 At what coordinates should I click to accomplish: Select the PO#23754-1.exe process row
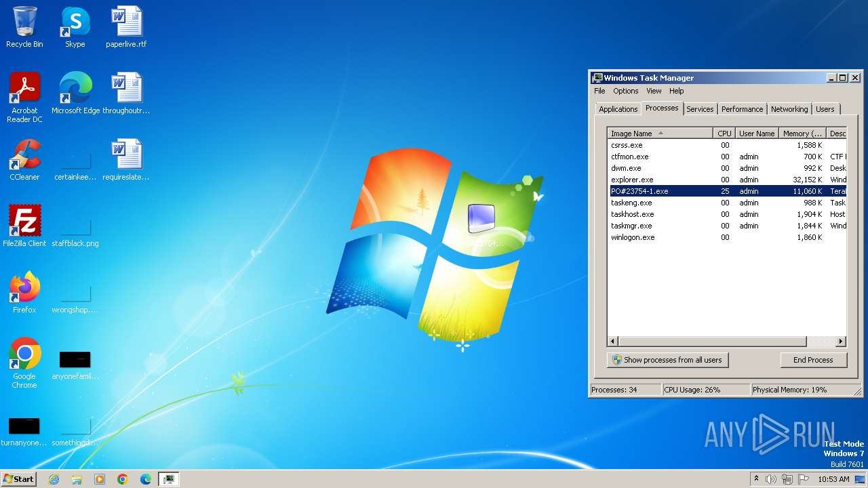[727, 191]
